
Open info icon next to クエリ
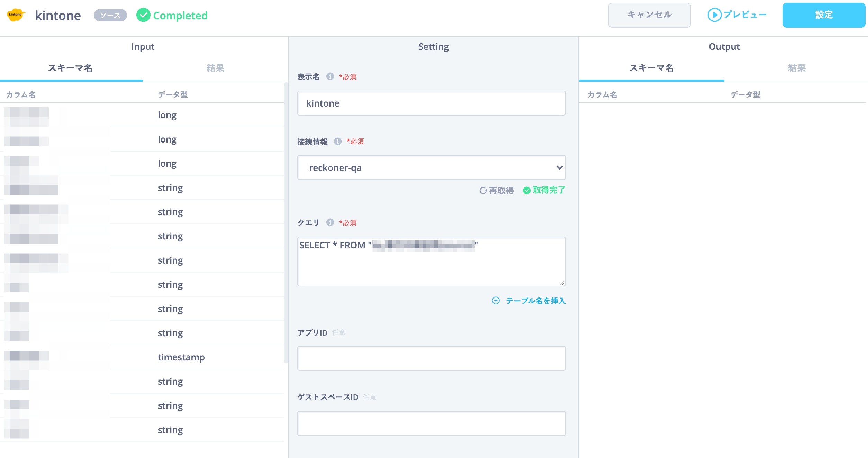point(330,222)
